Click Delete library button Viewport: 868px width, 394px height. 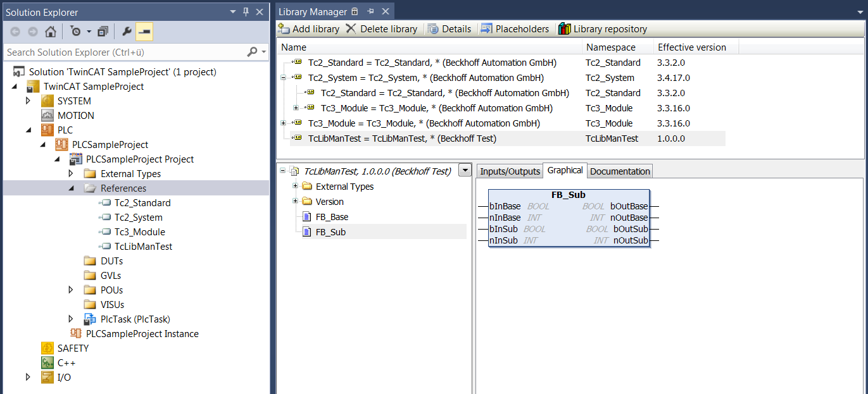tap(381, 28)
